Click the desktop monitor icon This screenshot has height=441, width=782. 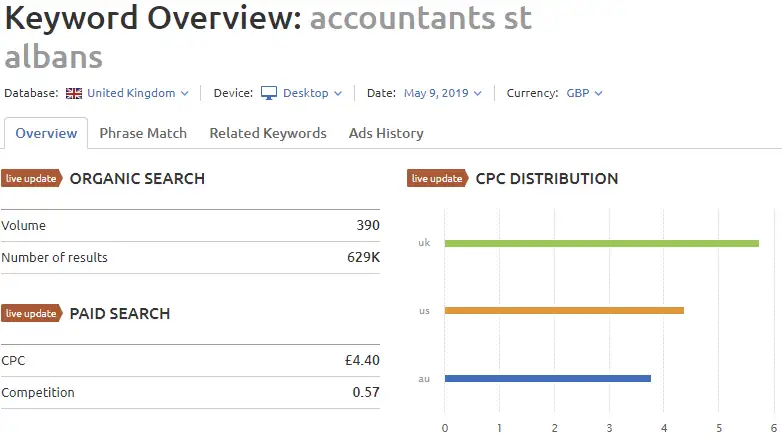click(x=269, y=93)
